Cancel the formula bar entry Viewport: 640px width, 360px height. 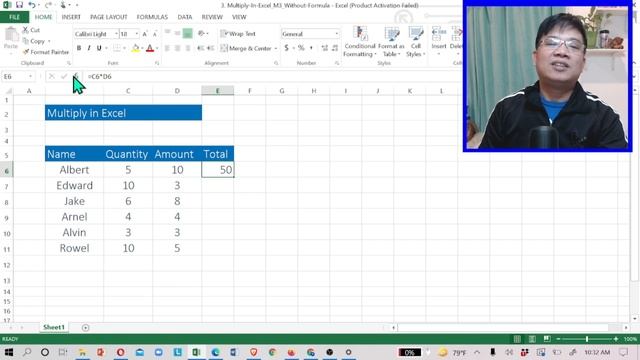pyautogui.click(x=51, y=76)
